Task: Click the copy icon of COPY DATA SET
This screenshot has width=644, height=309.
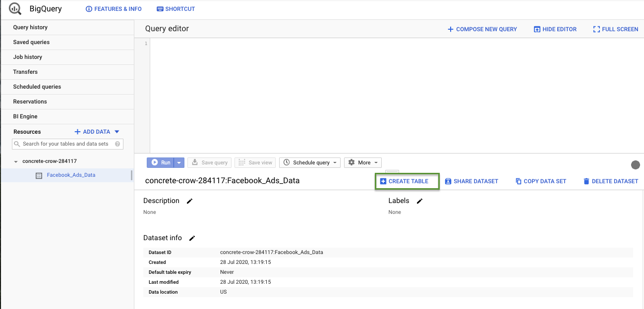Action: click(x=519, y=181)
